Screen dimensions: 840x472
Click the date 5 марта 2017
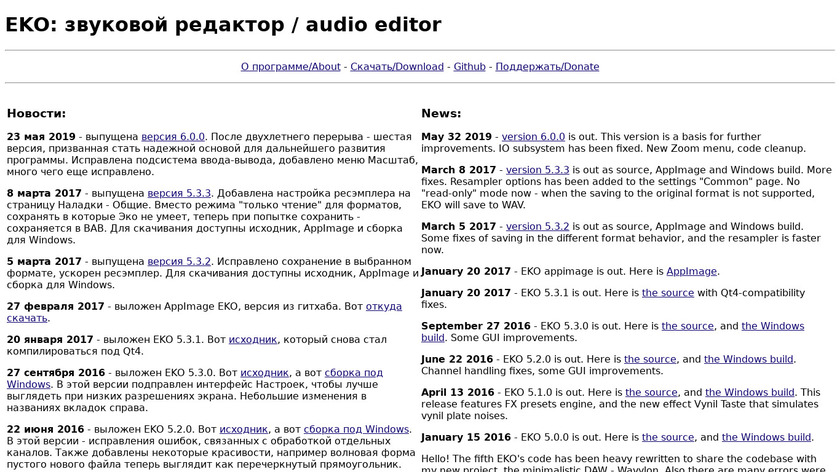coord(44,261)
